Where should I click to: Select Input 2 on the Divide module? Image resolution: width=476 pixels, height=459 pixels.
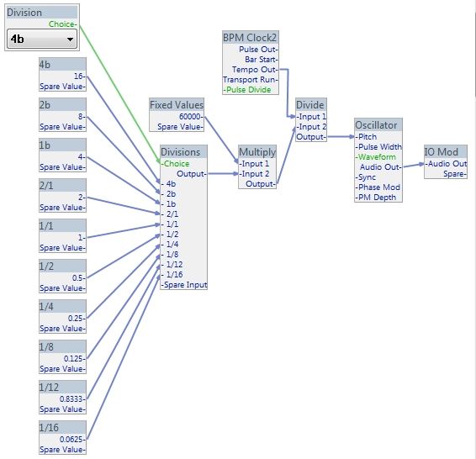point(311,126)
